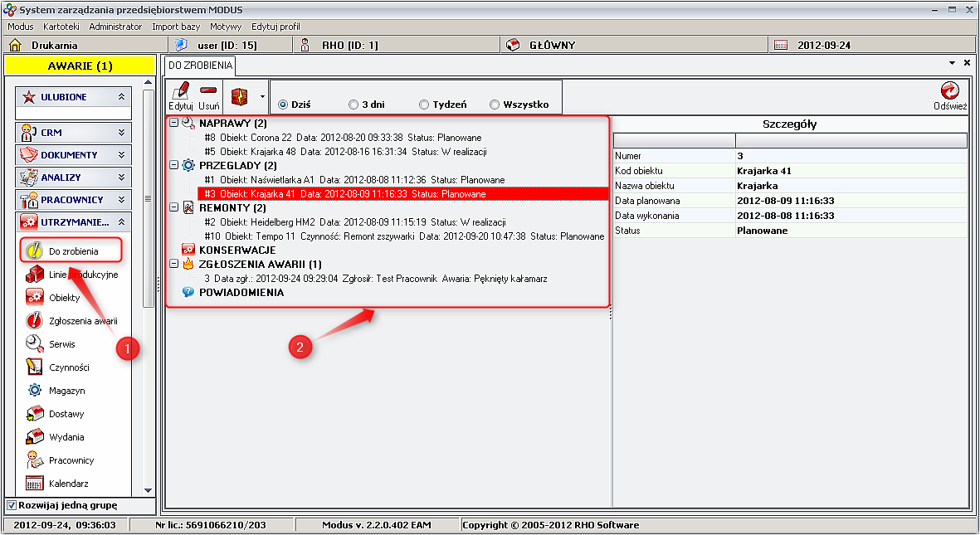Select the '3 dni' radio button

(353, 105)
